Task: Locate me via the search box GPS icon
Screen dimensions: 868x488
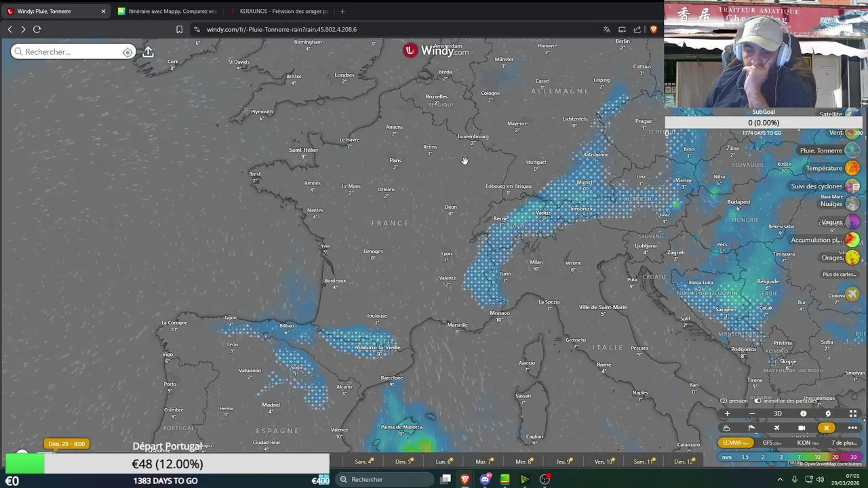Action: click(x=127, y=52)
